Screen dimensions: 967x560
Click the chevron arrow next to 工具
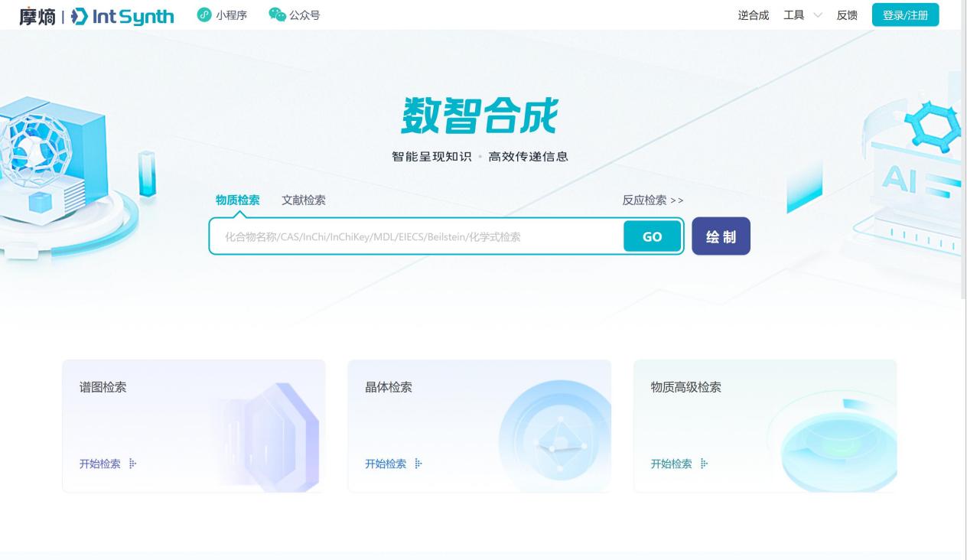tap(817, 15)
